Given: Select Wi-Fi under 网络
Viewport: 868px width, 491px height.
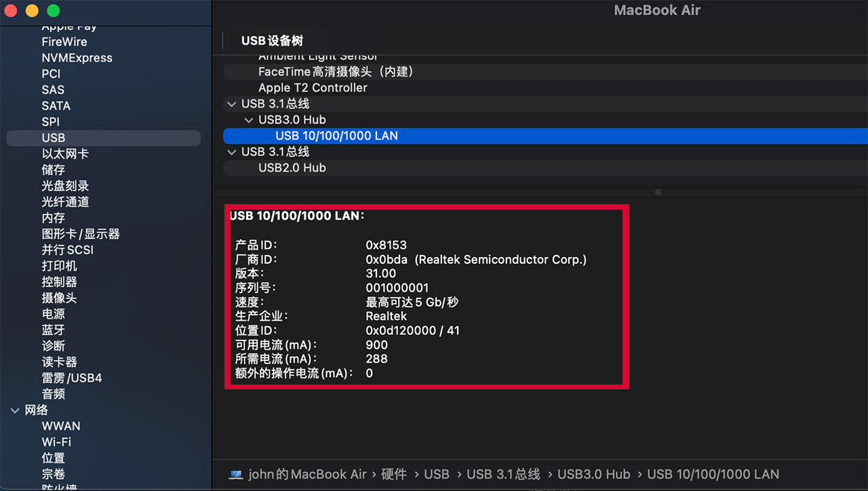Looking at the screenshot, I should [56, 442].
